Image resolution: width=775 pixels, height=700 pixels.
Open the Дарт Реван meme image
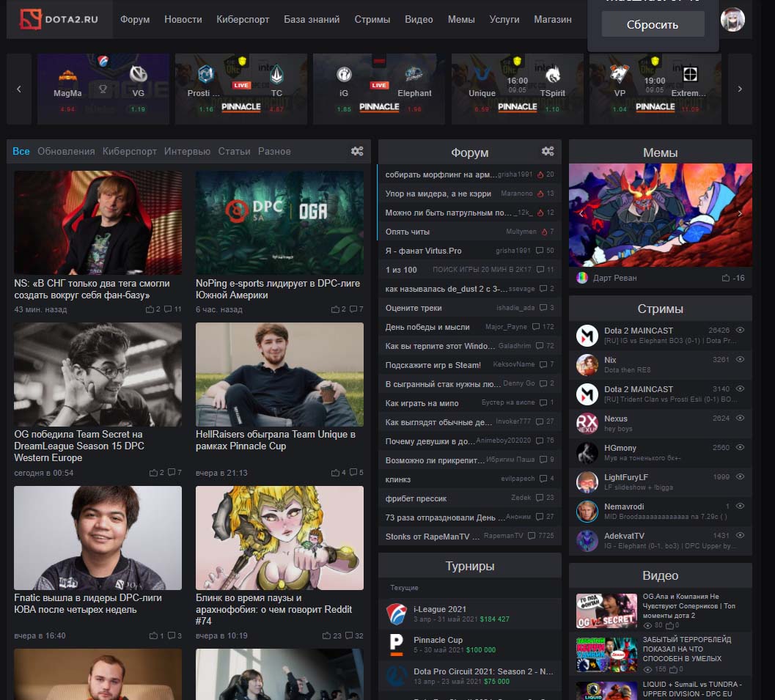(661, 215)
